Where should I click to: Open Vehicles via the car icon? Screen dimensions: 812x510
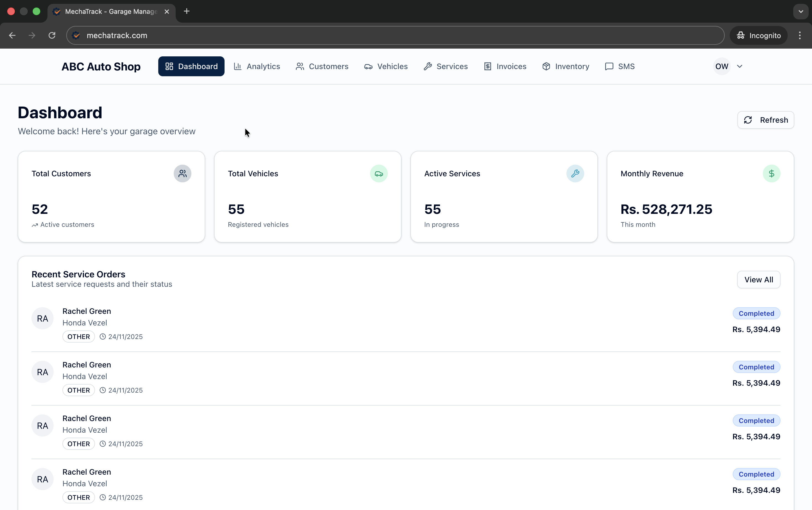(368, 66)
